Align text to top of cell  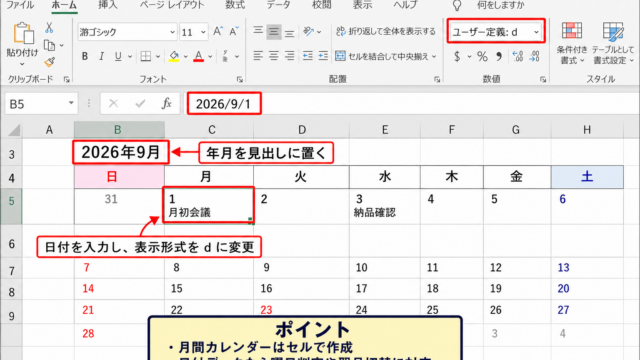tap(258, 31)
